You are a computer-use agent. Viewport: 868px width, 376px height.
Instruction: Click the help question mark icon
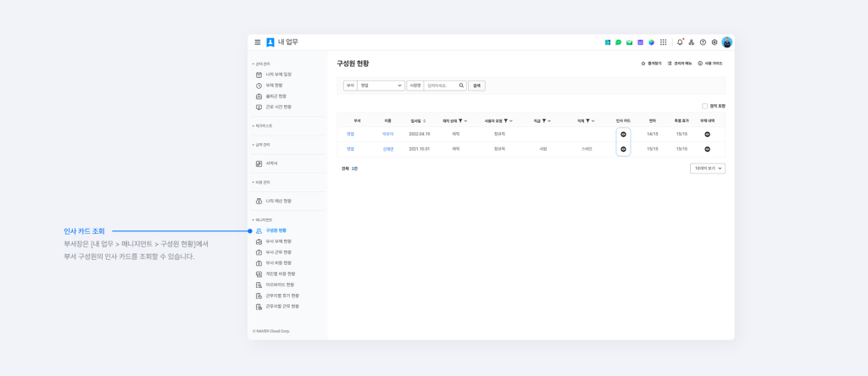coord(703,42)
